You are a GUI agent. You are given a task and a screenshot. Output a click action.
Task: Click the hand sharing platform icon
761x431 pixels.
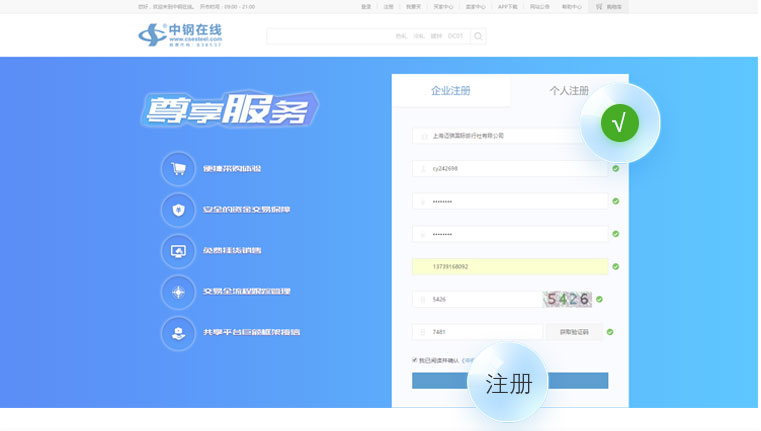(x=178, y=333)
